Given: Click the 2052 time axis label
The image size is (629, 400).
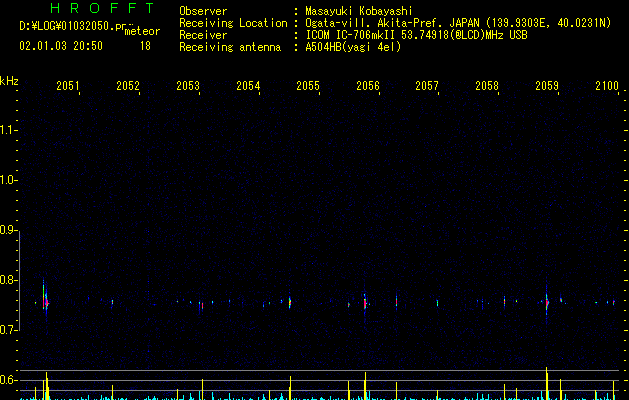Looking at the screenshot, I should click(128, 85).
